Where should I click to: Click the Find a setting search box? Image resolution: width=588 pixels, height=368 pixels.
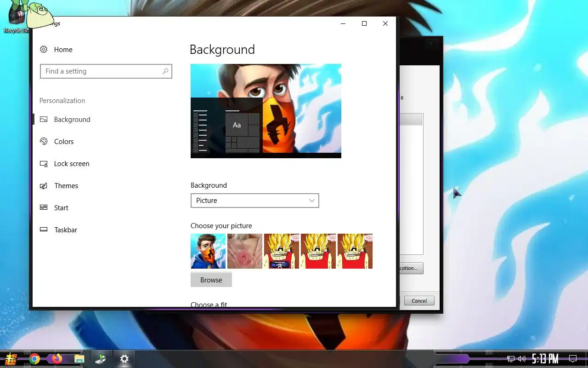click(x=106, y=71)
